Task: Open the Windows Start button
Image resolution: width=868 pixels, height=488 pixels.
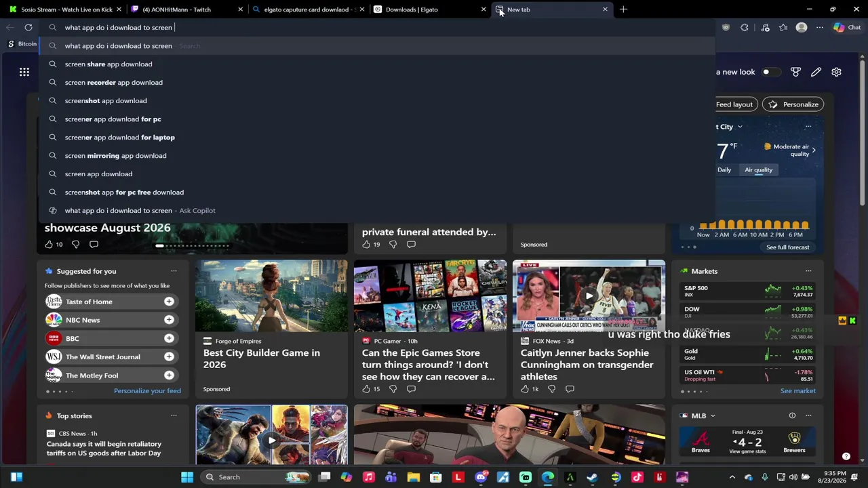Action: 187,477
